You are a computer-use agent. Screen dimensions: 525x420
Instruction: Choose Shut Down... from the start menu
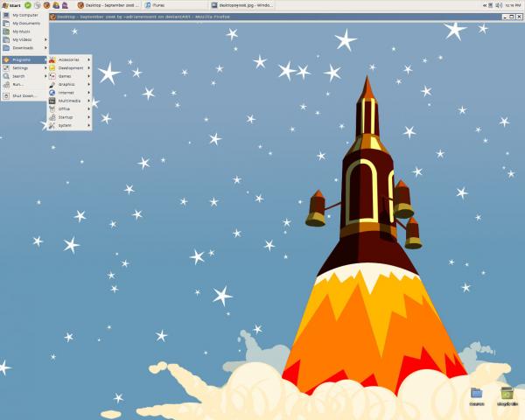point(24,95)
